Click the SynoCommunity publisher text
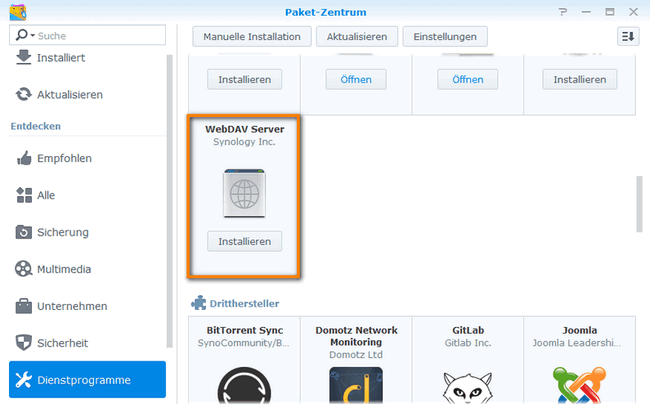The width and height of the screenshot is (650, 404). pyautogui.click(x=244, y=343)
